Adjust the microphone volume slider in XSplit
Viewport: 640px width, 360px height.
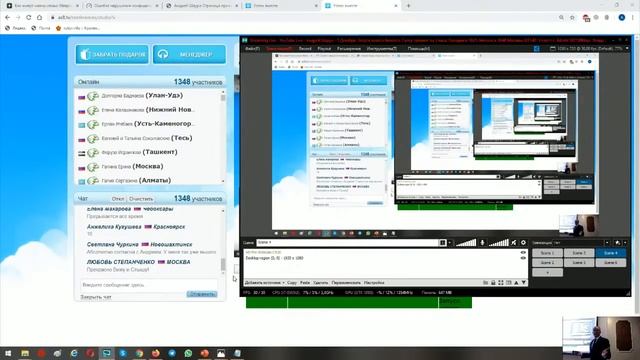[499, 243]
